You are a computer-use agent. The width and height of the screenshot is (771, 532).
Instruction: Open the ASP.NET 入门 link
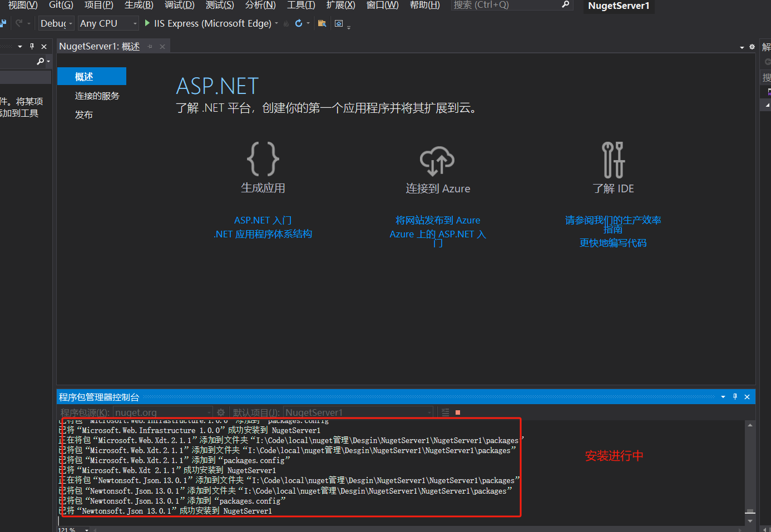pyautogui.click(x=263, y=220)
